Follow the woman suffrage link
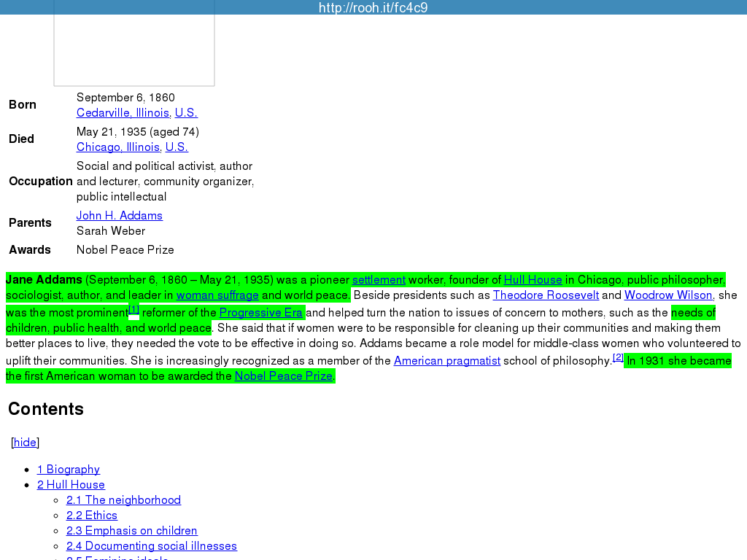The height and width of the screenshot is (560, 747). [x=217, y=295]
